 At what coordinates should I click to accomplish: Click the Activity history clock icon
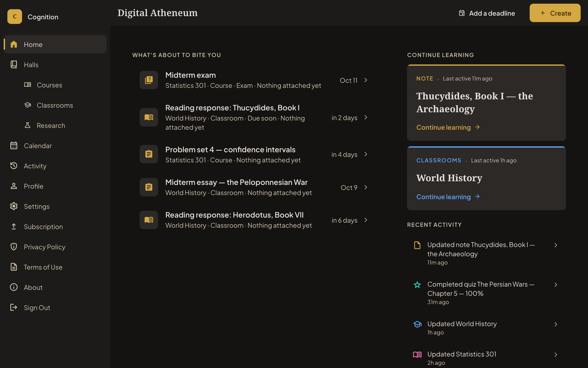click(14, 166)
